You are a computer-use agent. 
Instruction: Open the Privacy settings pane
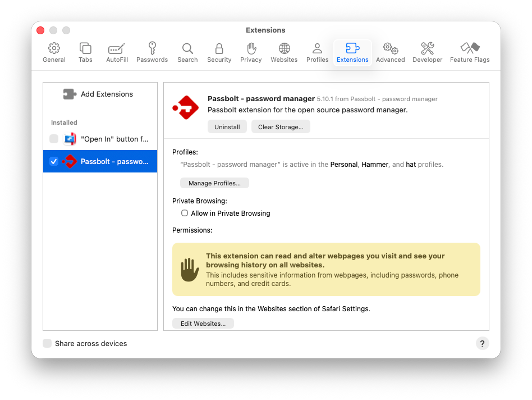(x=251, y=53)
